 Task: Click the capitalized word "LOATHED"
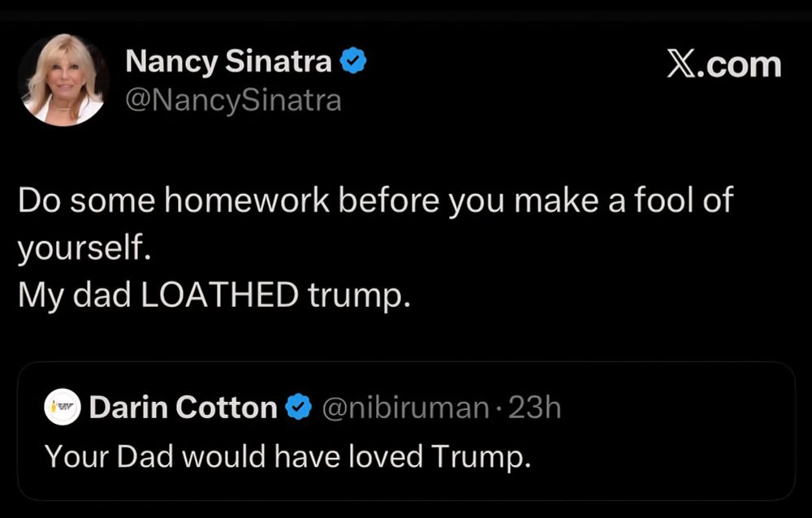click(x=219, y=296)
